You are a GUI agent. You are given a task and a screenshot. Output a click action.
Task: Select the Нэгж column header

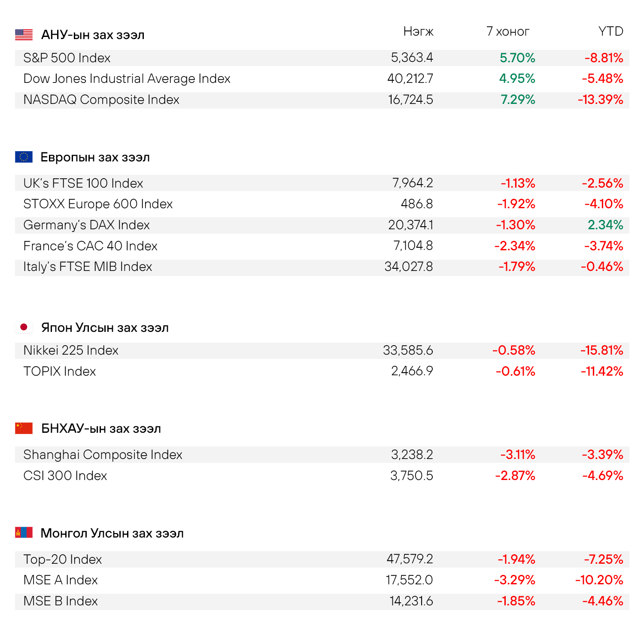418,31
